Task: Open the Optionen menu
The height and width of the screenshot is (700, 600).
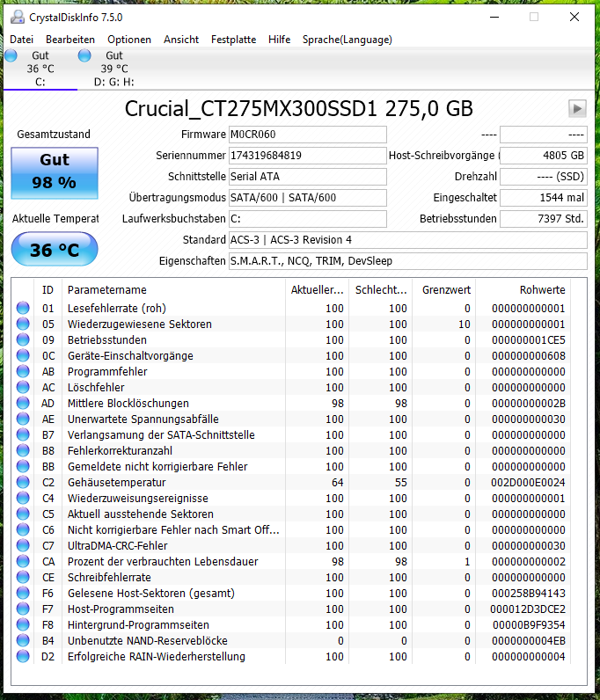Action: (129, 40)
